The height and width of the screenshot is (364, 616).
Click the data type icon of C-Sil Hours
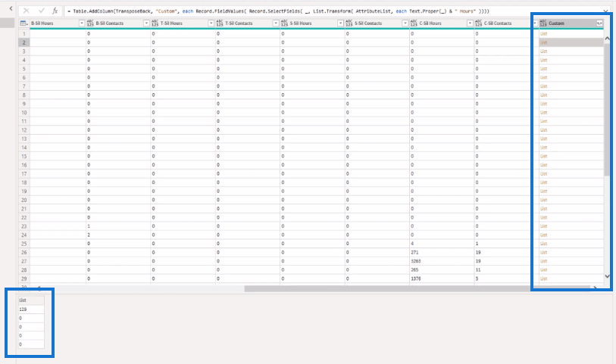(x=414, y=23)
